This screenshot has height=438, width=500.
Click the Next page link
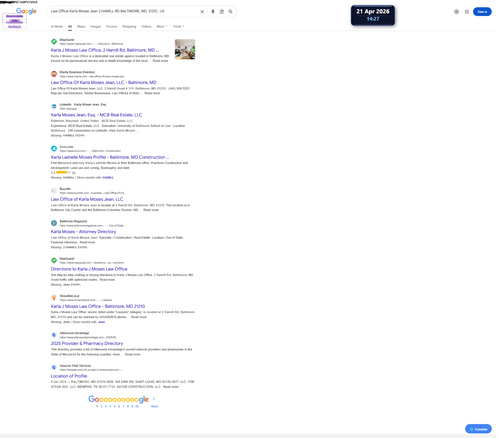click(154, 406)
